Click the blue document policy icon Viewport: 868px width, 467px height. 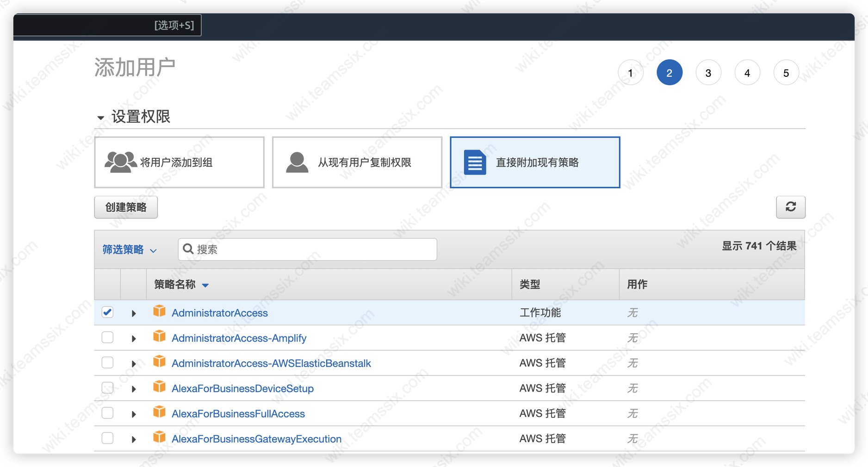[x=475, y=162]
